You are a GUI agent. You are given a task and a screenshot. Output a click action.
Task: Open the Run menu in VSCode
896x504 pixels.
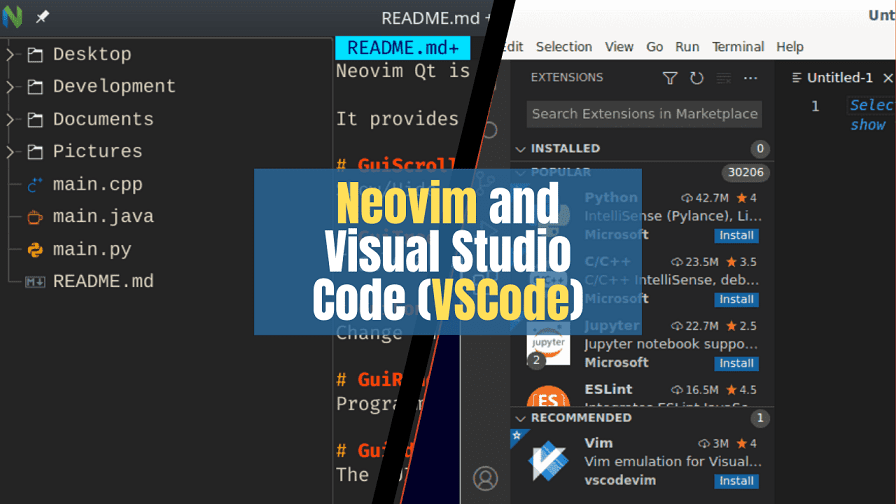(687, 47)
